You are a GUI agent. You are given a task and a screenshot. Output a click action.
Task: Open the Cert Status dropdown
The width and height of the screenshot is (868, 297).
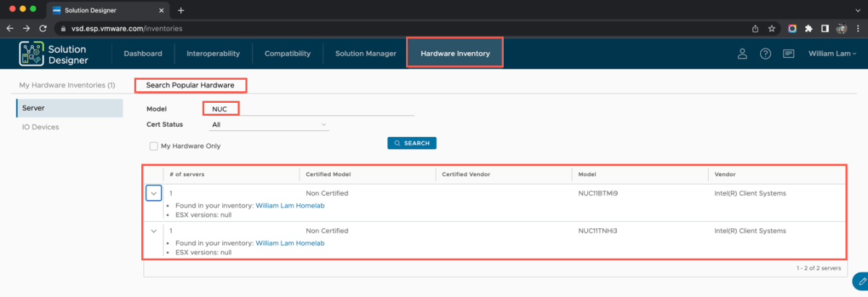coord(269,125)
